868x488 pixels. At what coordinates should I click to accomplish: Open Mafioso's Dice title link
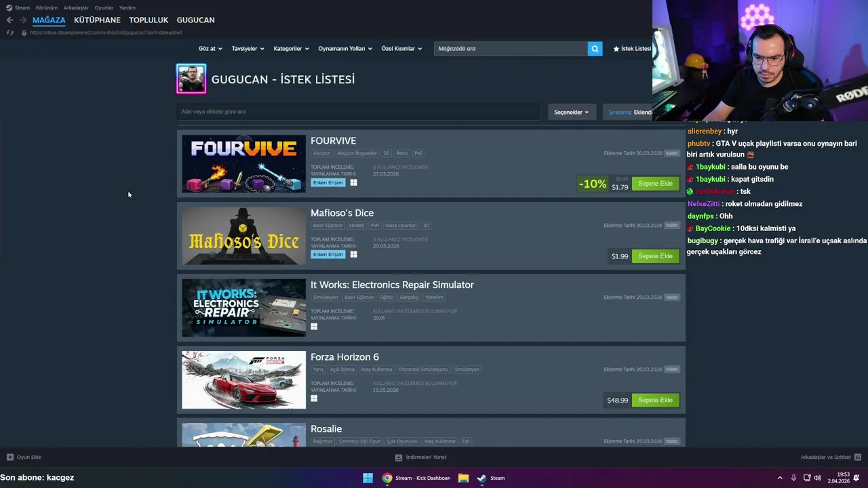[x=342, y=213]
